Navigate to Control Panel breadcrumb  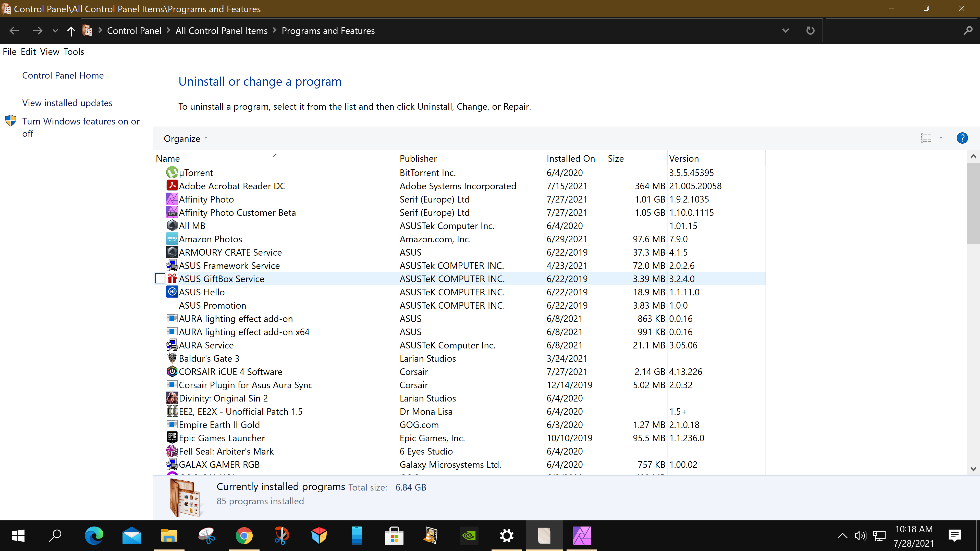click(134, 30)
